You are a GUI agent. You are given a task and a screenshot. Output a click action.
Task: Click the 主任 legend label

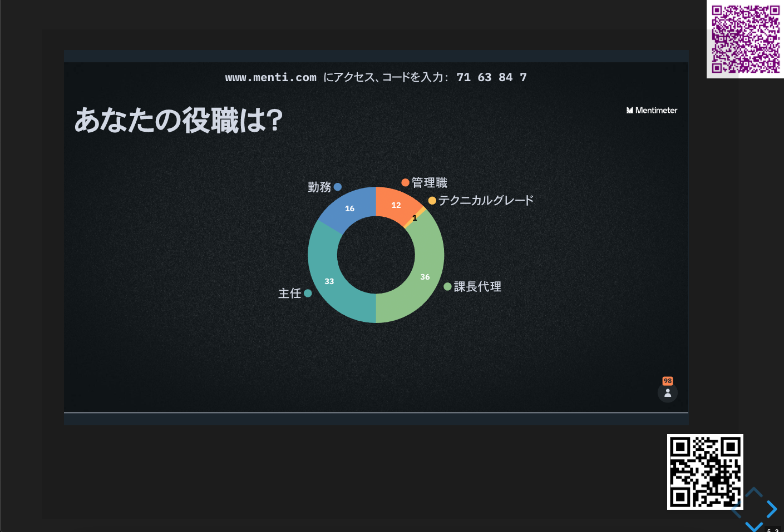click(289, 293)
